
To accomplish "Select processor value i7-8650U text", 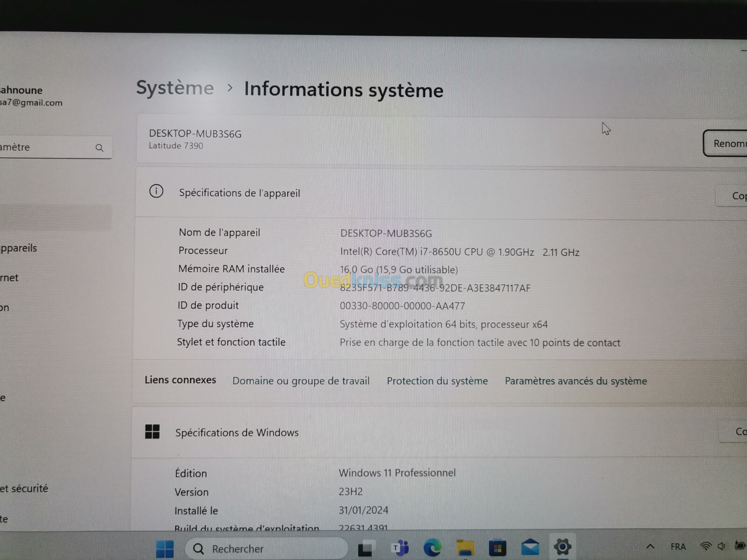I will [x=459, y=252].
